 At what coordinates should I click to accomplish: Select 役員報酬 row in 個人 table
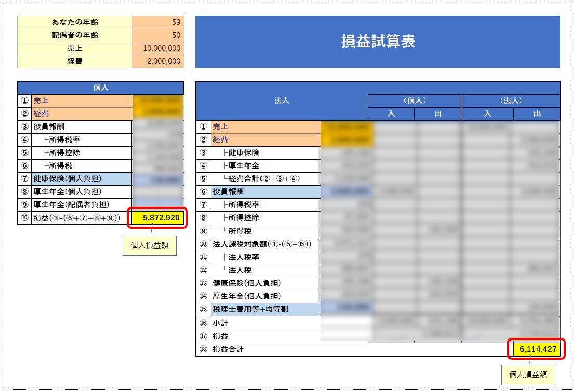tap(82, 126)
